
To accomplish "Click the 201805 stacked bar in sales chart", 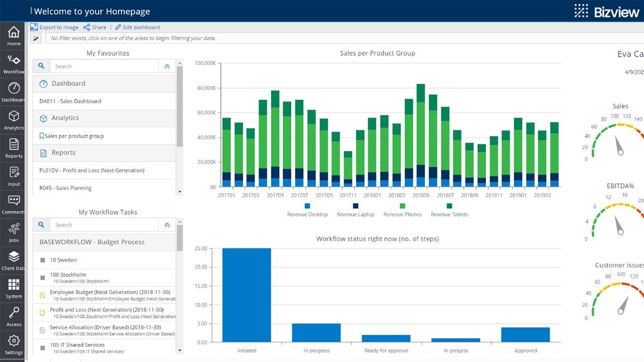I will click(421, 136).
